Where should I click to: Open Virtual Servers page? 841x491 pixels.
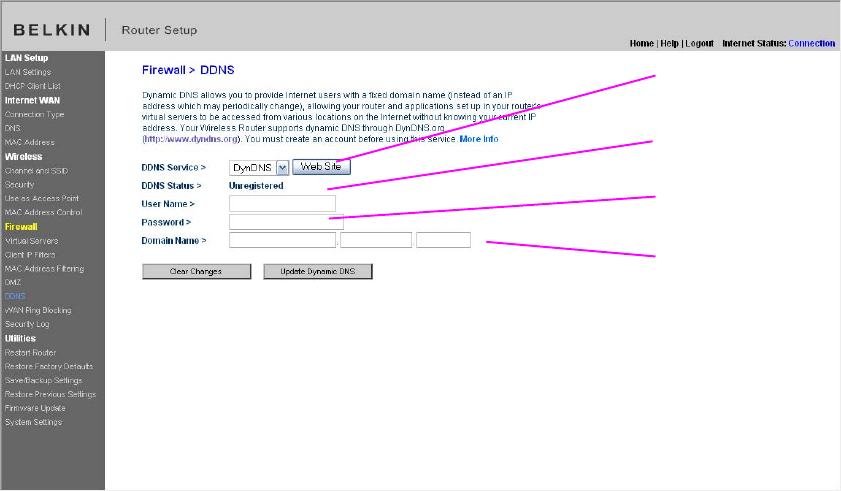[31, 241]
